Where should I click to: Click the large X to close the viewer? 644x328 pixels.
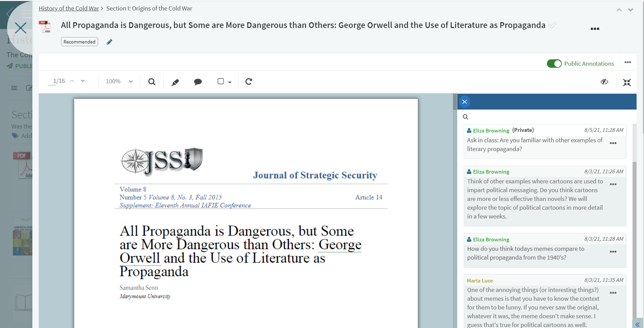click(21, 28)
